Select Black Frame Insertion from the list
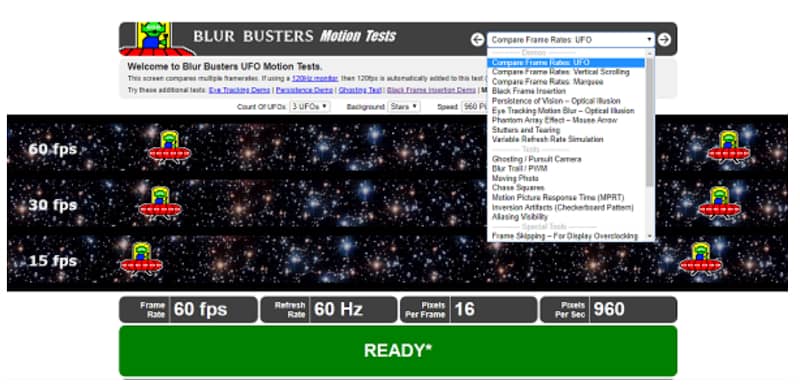Screen dimensions: 800x386 pyautogui.click(x=529, y=91)
